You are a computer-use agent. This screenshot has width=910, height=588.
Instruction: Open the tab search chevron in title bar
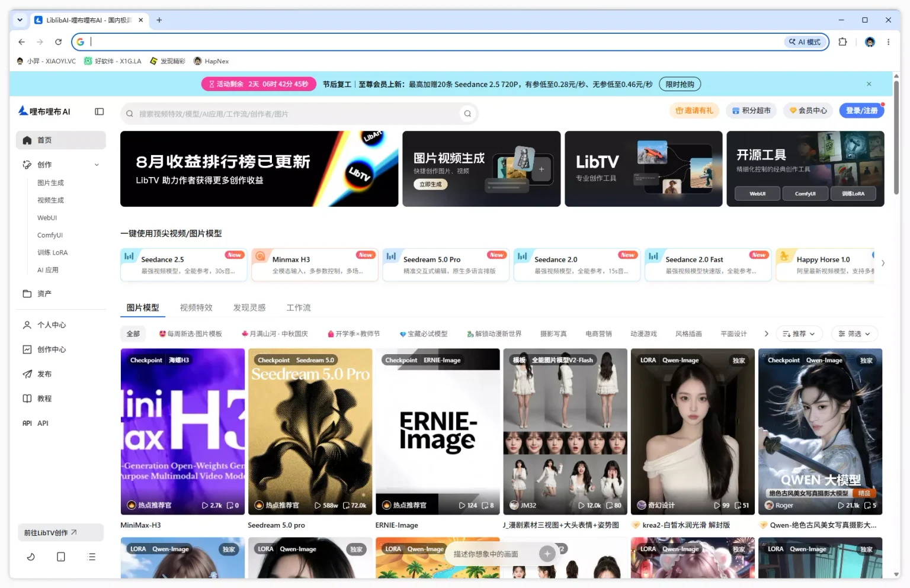20,20
